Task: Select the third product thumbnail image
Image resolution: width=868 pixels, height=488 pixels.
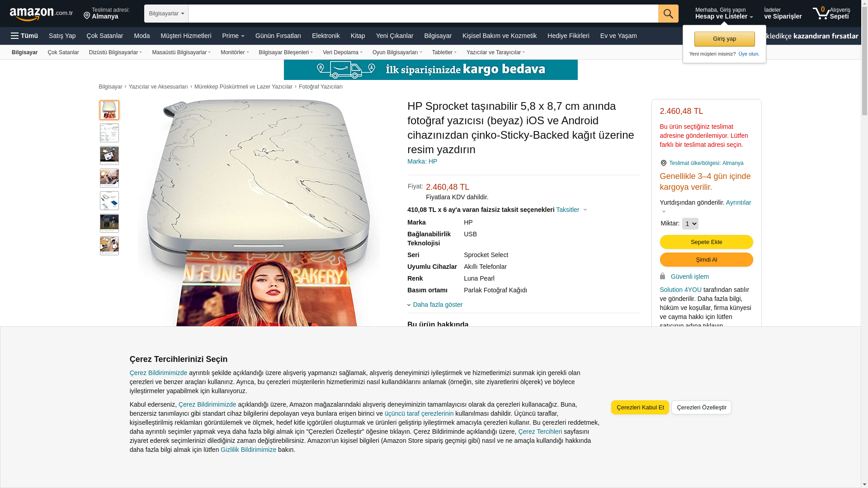Action: point(109,155)
